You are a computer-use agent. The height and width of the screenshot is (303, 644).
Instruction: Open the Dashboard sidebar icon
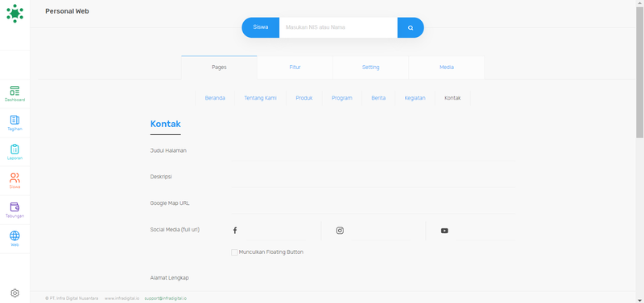point(14,94)
